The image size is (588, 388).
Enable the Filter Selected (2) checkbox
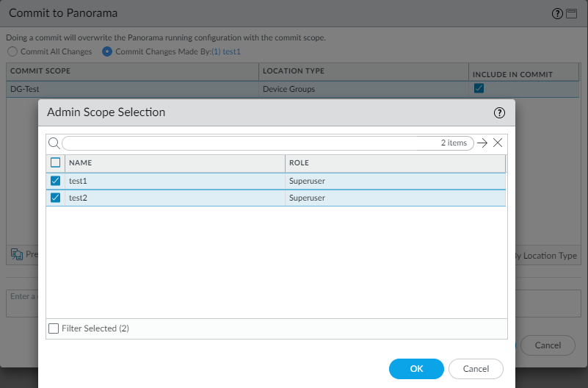54,328
